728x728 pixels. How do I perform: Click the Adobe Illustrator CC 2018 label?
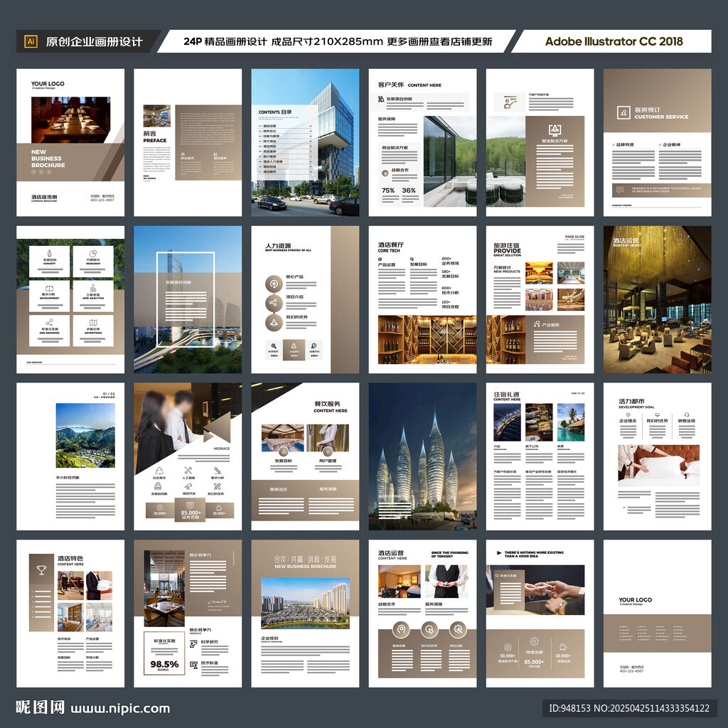(614, 41)
